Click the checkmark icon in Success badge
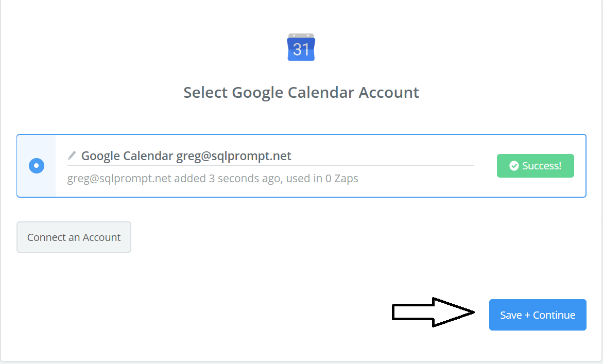Screen dimensions: 603x364 tap(513, 166)
